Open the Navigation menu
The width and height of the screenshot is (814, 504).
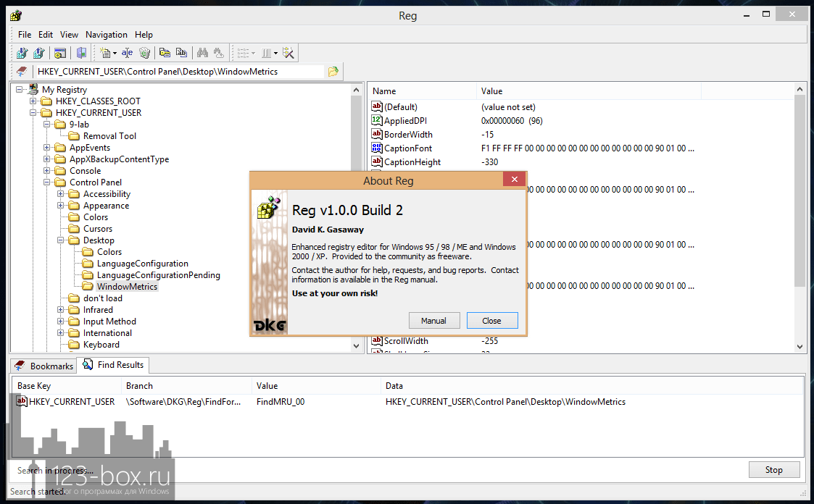(106, 35)
